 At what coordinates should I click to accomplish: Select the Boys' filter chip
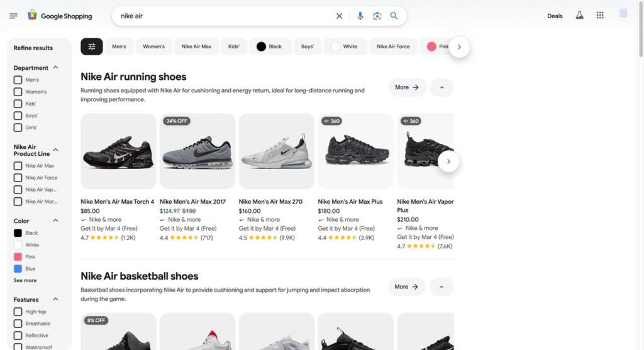pos(307,46)
